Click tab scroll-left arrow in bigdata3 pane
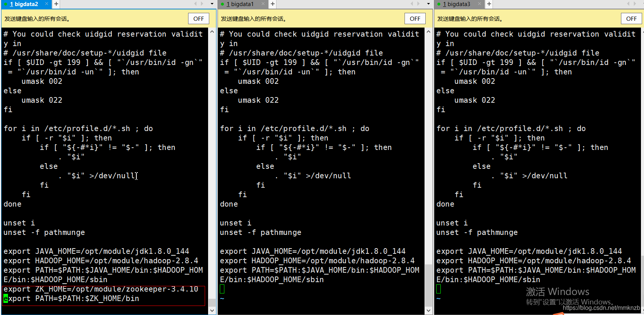644x315 pixels. [629, 4]
